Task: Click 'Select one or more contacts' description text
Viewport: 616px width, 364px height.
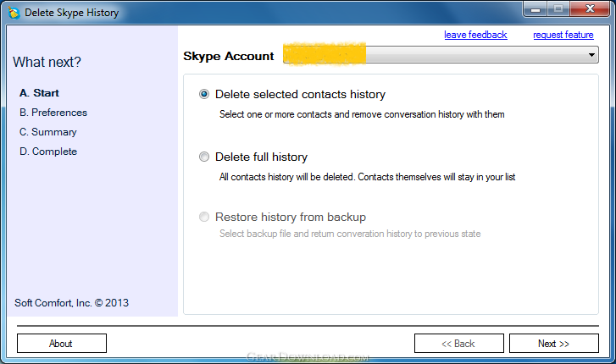Action: point(362,114)
